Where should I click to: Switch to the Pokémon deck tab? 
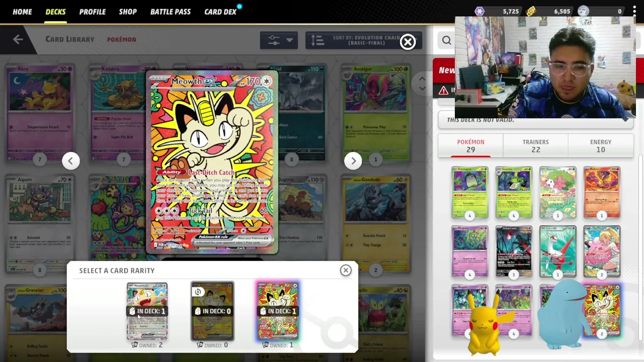click(470, 146)
